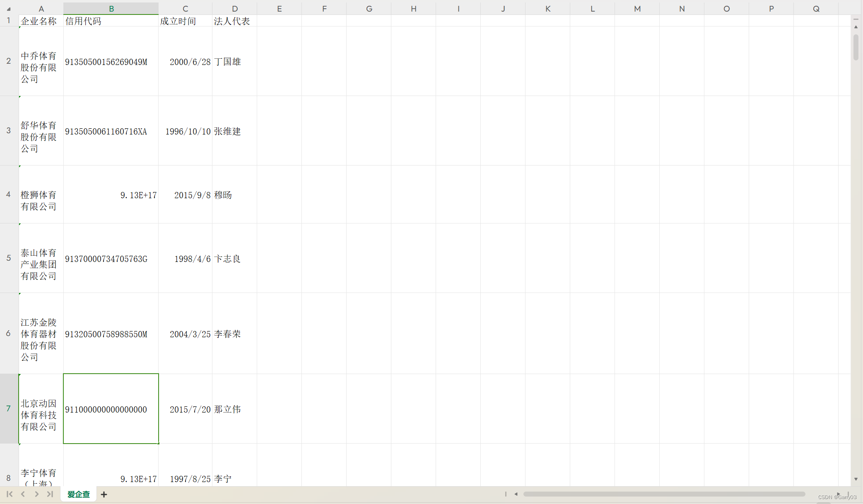Select column B header

(x=111, y=9)
